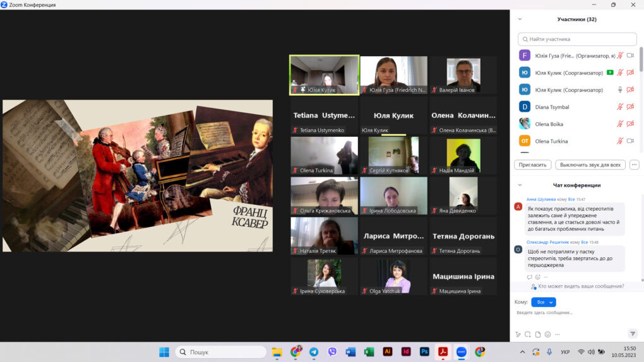Click avatar of Diana Tsymbal in participants
This screenshot has width=644, height=362.
(x=525, y=107)
